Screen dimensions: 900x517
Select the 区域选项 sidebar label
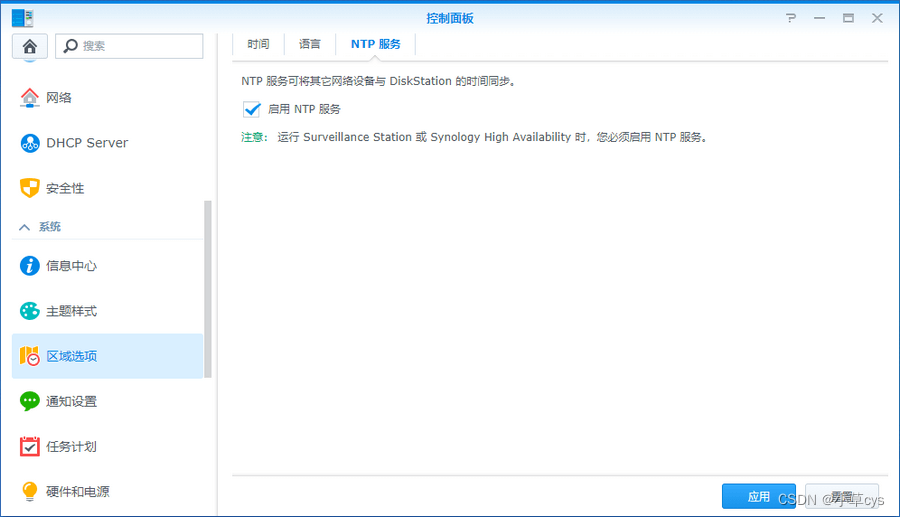tap(71, 356)
